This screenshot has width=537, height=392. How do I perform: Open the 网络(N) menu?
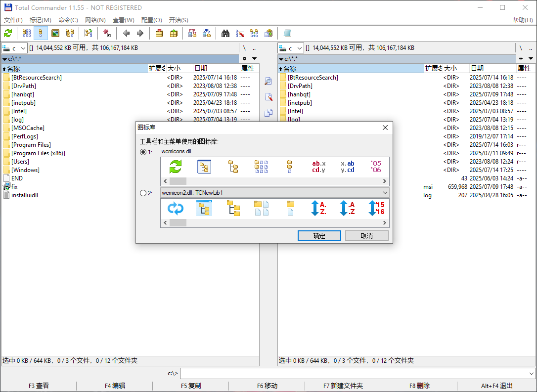(x=95, y=20)
